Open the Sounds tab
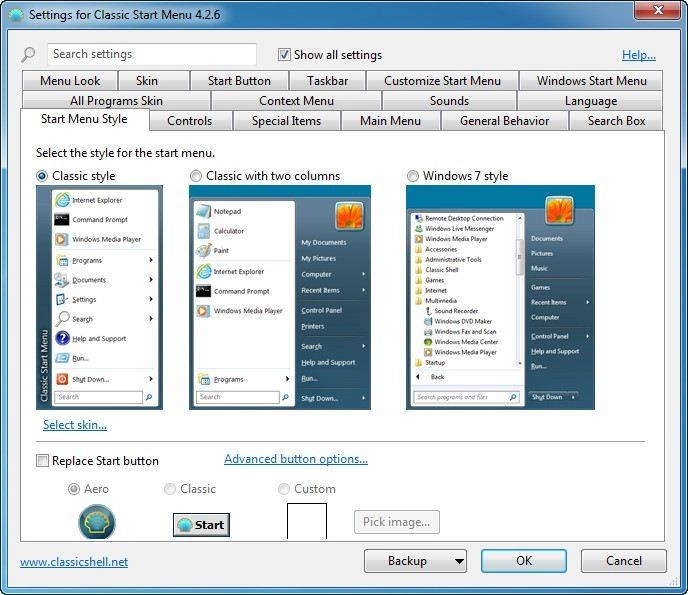 (x=449, y=100)
